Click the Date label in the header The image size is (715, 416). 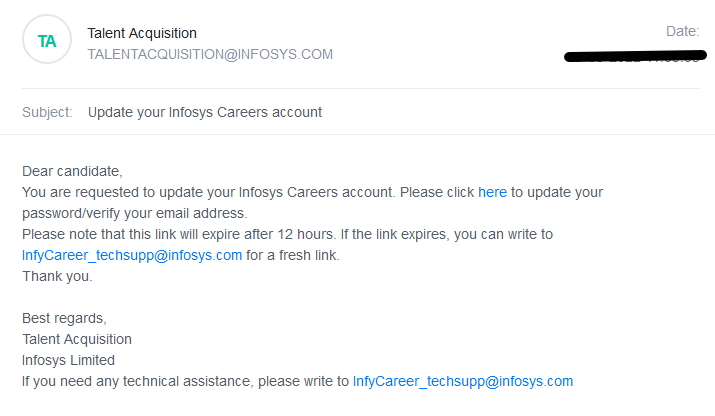point(682,31)
